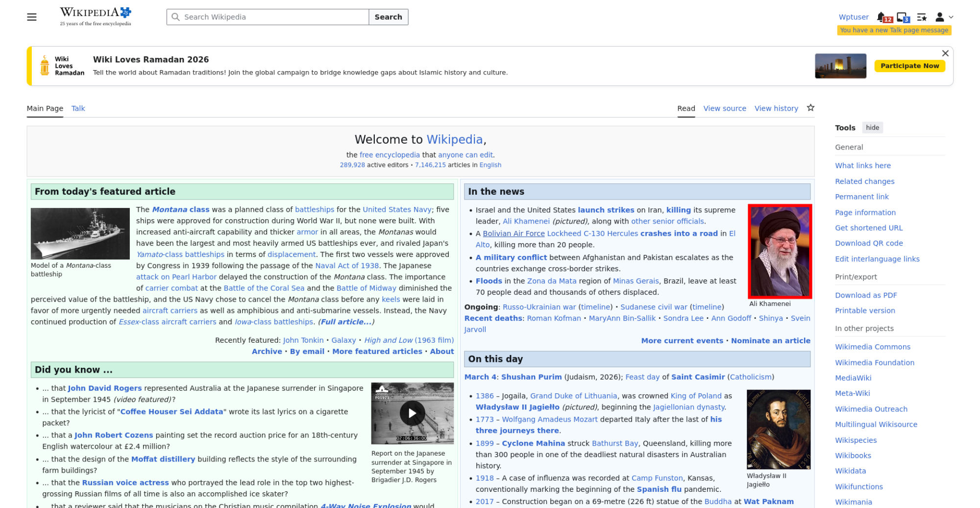
Task: Play the Japanese surrender video
Action: 412,413
